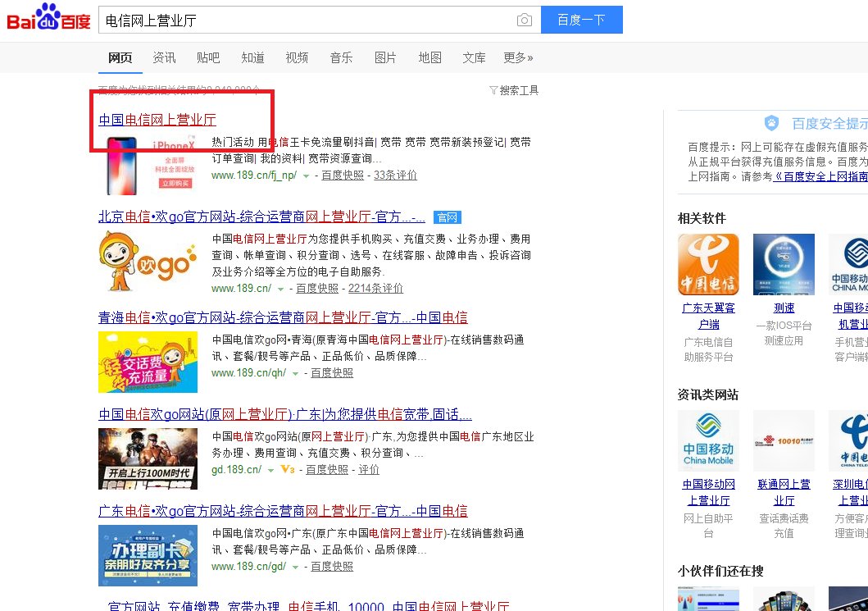Click the 中国移动 China Mobile site icon

coord(708,440)
